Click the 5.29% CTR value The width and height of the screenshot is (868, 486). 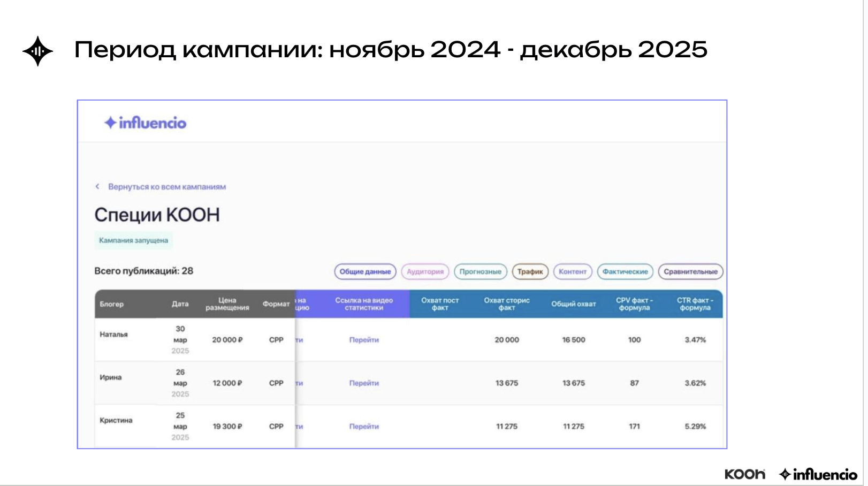pos(695,427)
